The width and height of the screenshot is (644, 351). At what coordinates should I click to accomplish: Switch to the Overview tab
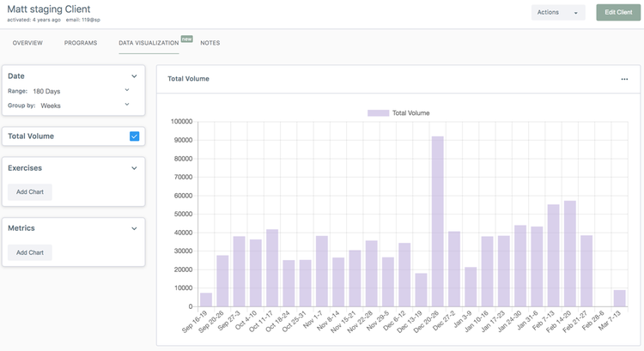27,42
